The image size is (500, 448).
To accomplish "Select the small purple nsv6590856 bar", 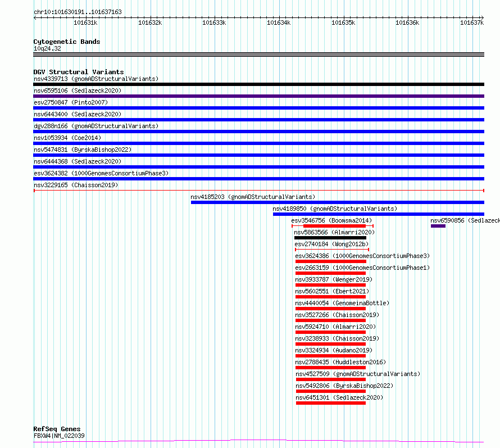I will (x=438, y=226).
